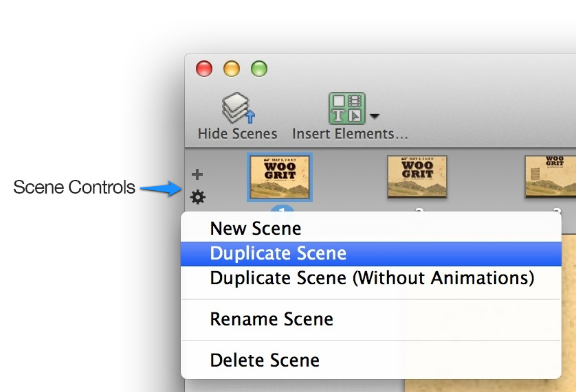
Task: Select the second scene thumbnail
Action: pyautogui.click(x=417, y=177)
